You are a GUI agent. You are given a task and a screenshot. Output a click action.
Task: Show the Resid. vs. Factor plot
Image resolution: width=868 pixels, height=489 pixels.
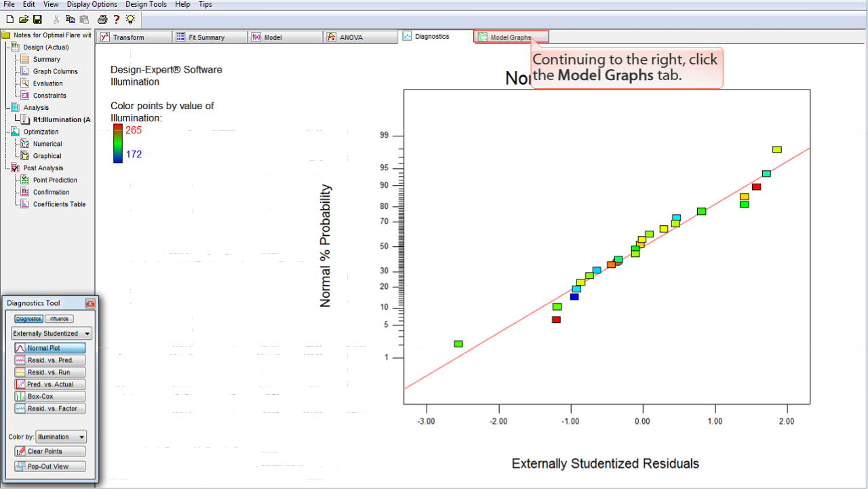pyautogui.click(x=50, y=408)
